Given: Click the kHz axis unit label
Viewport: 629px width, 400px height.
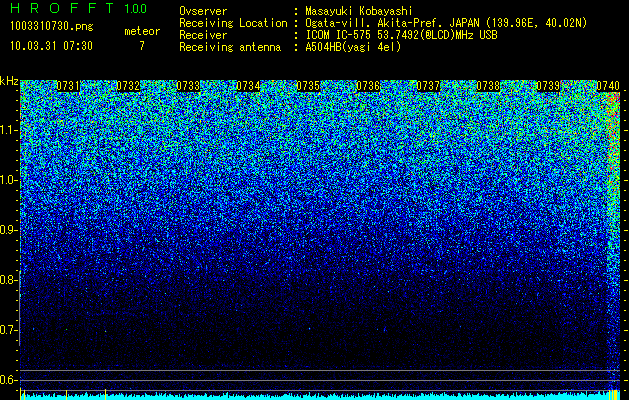Looking at the screenshot, I should tap(9, 81).
